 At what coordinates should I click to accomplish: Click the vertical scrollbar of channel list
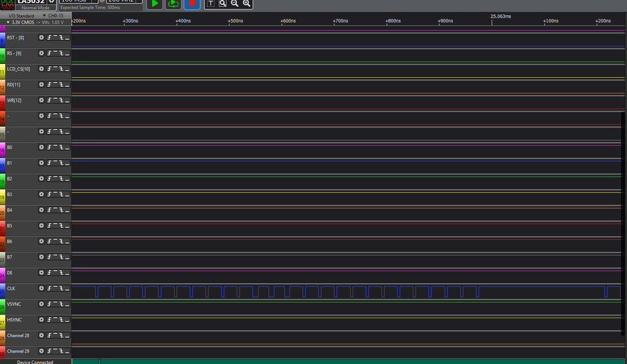624,224
